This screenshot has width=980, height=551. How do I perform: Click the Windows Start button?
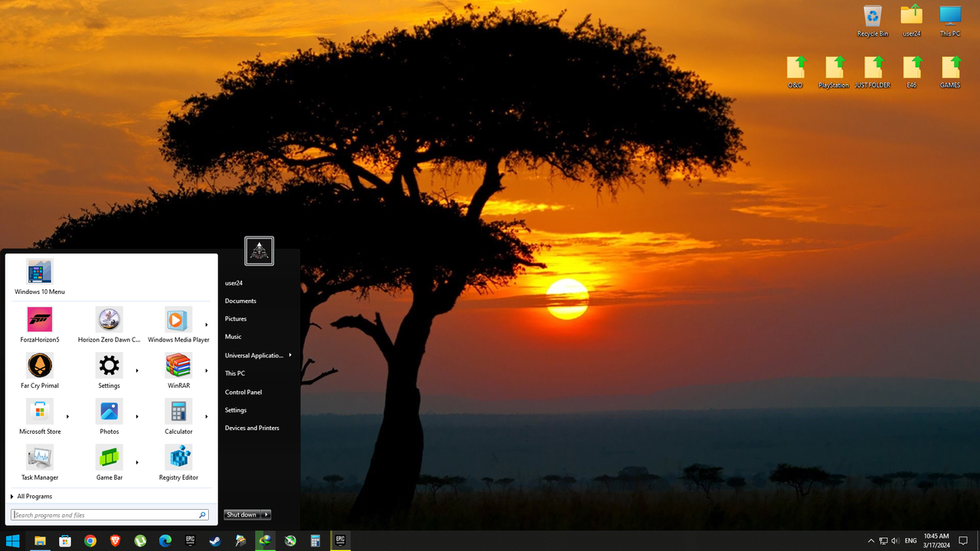[x=12, y=540]
